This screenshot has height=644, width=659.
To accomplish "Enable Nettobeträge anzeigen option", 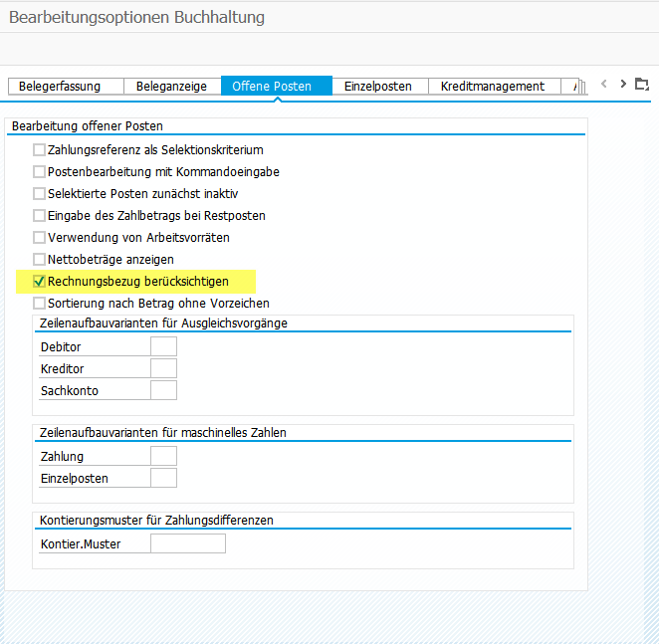I will [40, 260].
